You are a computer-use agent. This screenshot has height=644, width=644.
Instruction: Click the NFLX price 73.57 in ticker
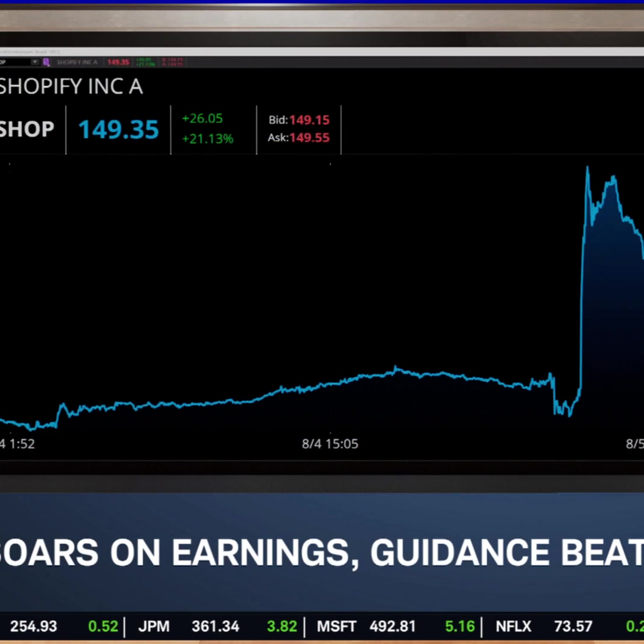click(573, 626)
